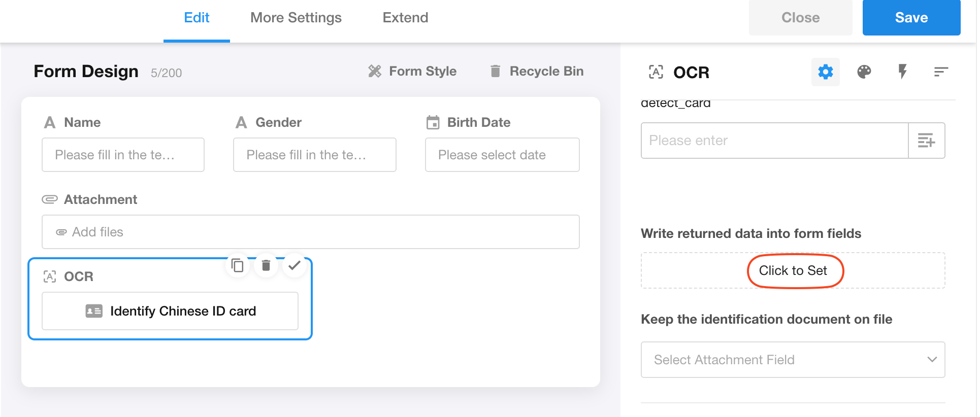Click the Add files attachment area
Screen dimensions: 980x417
click(310, 232)
